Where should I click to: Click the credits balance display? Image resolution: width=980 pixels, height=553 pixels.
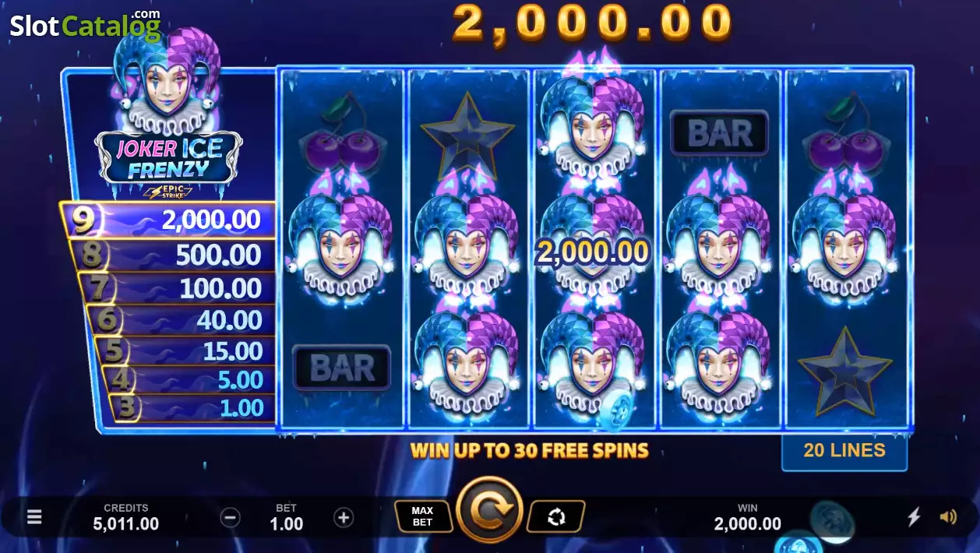(126, 517)
